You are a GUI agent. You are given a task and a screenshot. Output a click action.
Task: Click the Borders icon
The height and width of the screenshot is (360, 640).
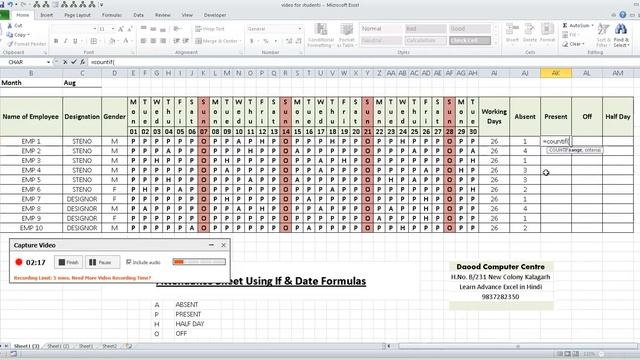93,41
